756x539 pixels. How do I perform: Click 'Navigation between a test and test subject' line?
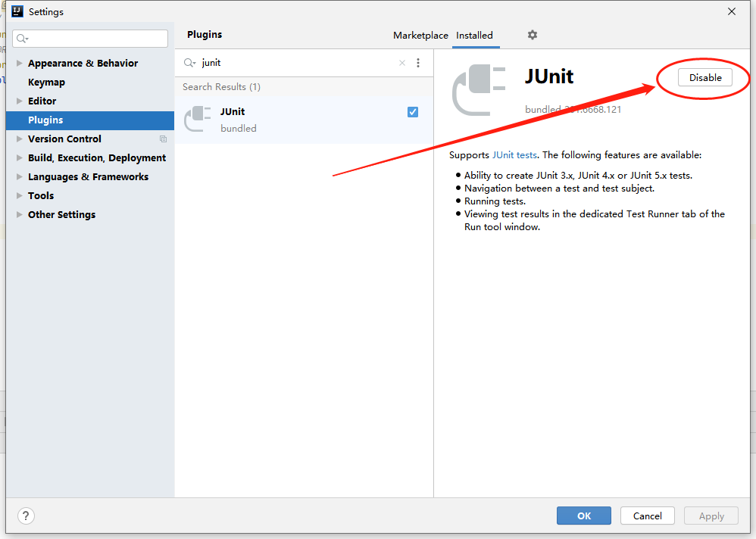point(559,188)
